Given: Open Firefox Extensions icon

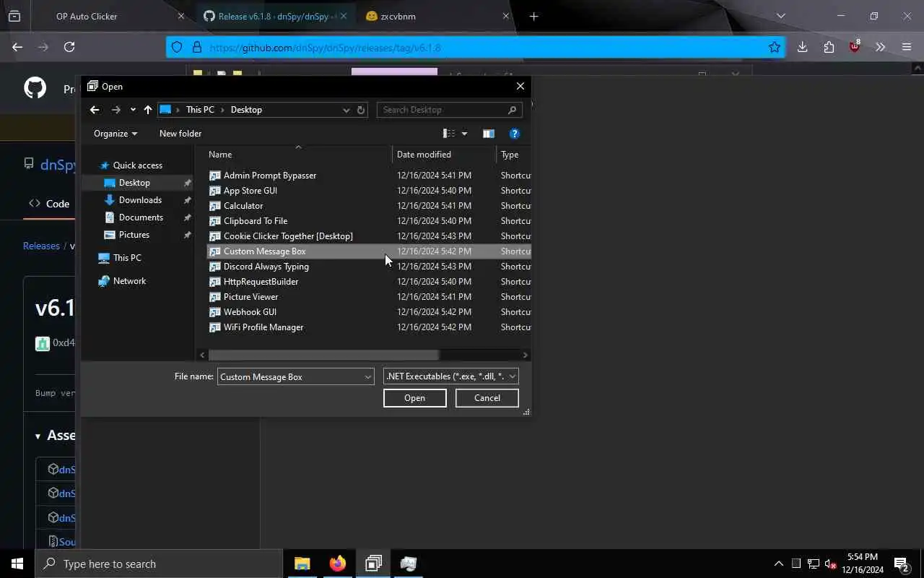Looking at the screenshot, I should click(829, 47).
